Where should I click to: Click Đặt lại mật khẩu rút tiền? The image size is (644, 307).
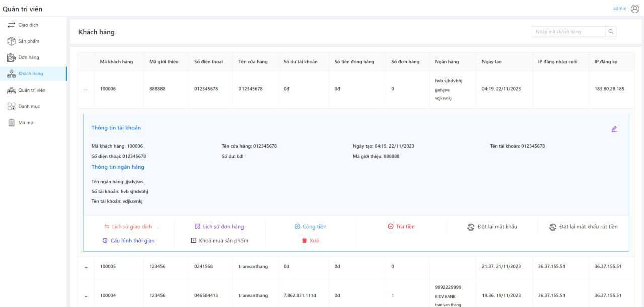pyautogui.click(x=584, y=227)
